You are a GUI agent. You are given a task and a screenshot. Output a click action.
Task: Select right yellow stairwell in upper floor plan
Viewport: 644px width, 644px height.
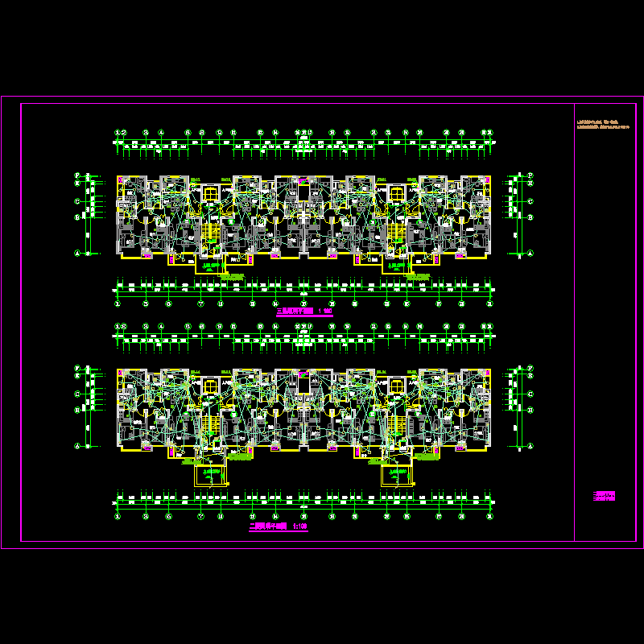pyautogui.click(x=395, y=235)
